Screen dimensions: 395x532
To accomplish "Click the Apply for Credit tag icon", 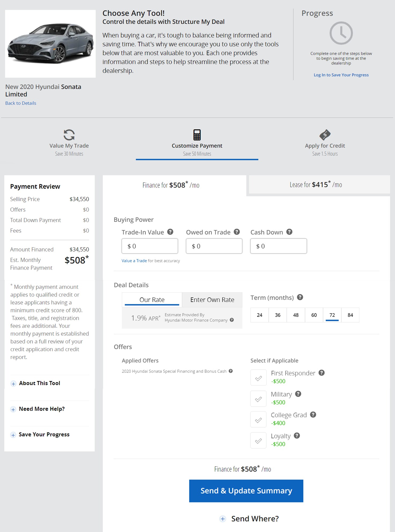I will click(x=325, y=135).
